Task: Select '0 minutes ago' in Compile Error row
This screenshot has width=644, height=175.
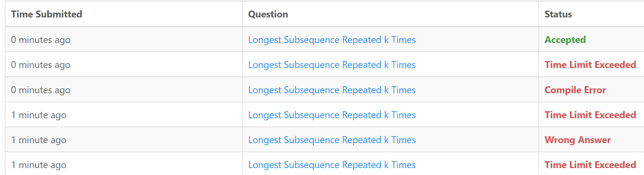Action: tap(41, 90)
